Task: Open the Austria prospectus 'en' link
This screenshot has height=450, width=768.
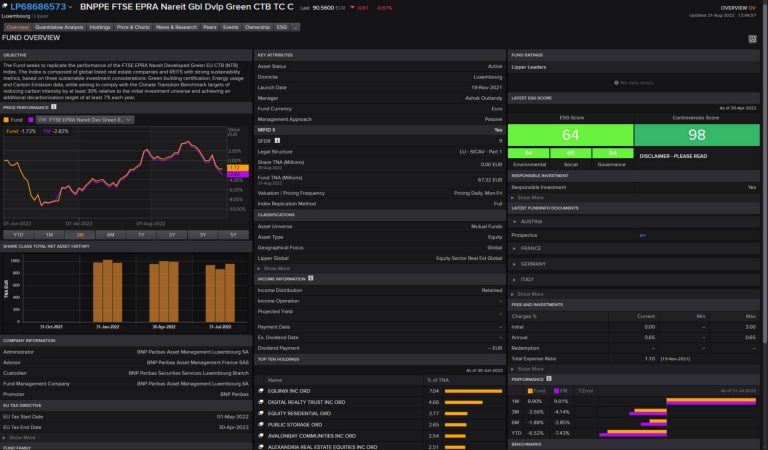Action: tap(643, 236)
